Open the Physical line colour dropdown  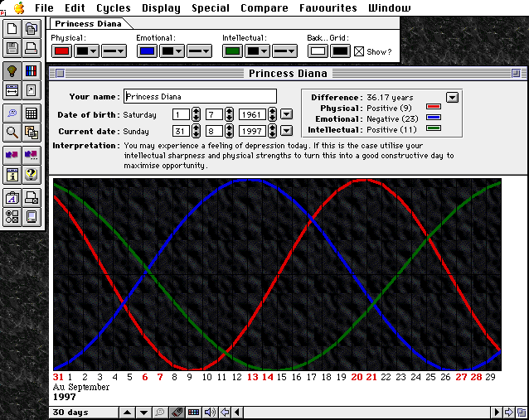(86, 51)
